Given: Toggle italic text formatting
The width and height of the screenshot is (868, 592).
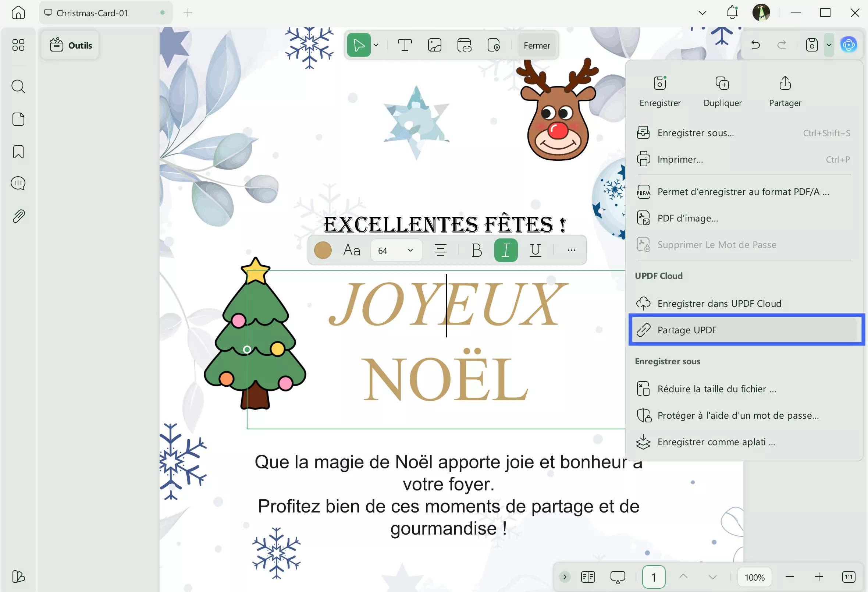Looking at the screenshot, I should (505, 250).
